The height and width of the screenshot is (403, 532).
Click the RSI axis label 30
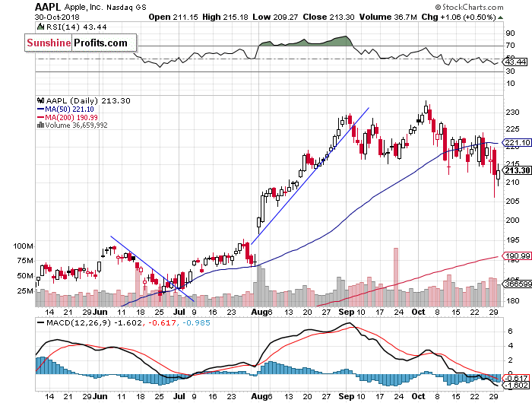510,71
